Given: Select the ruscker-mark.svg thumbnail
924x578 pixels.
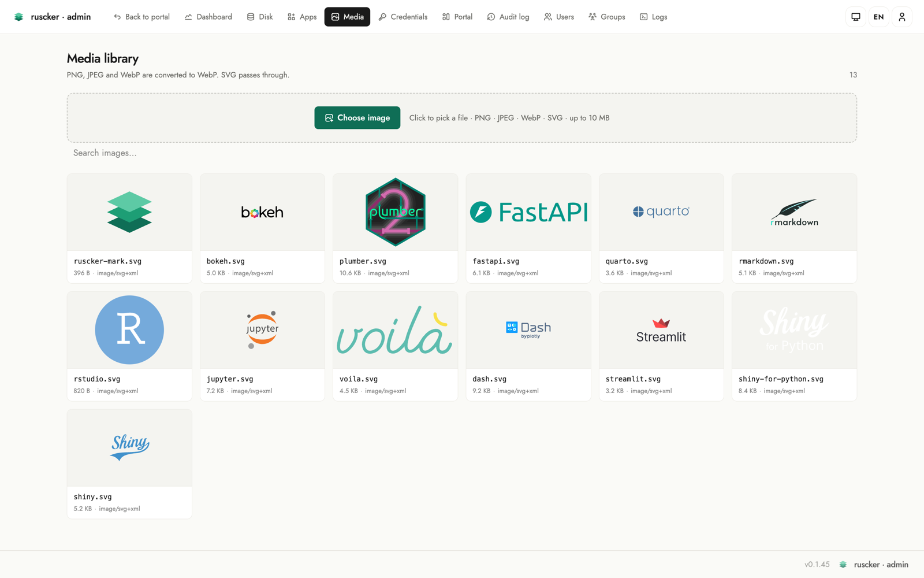Looking at the screenshot, I should click(129, 212).
